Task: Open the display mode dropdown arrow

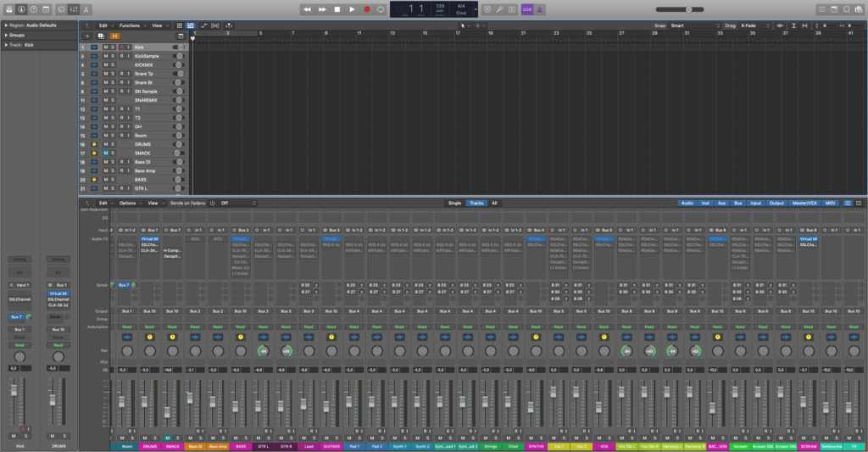Action: pyautogui.click(x=476, y=9)
